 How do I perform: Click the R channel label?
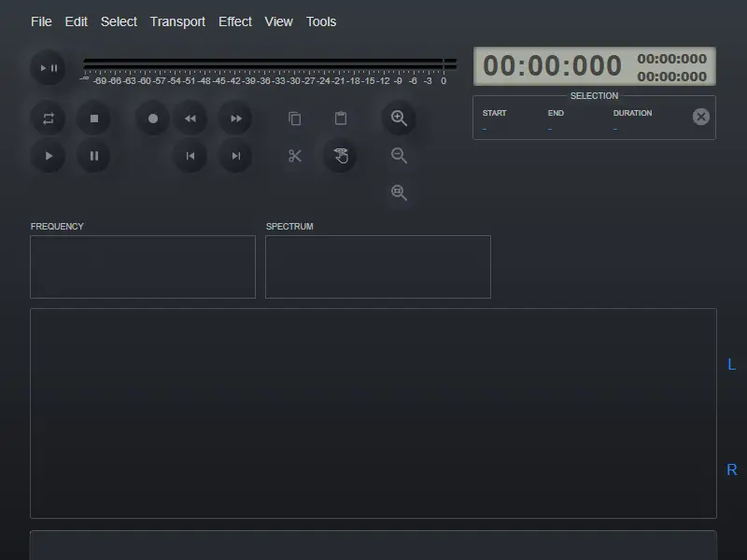(732, 469)
